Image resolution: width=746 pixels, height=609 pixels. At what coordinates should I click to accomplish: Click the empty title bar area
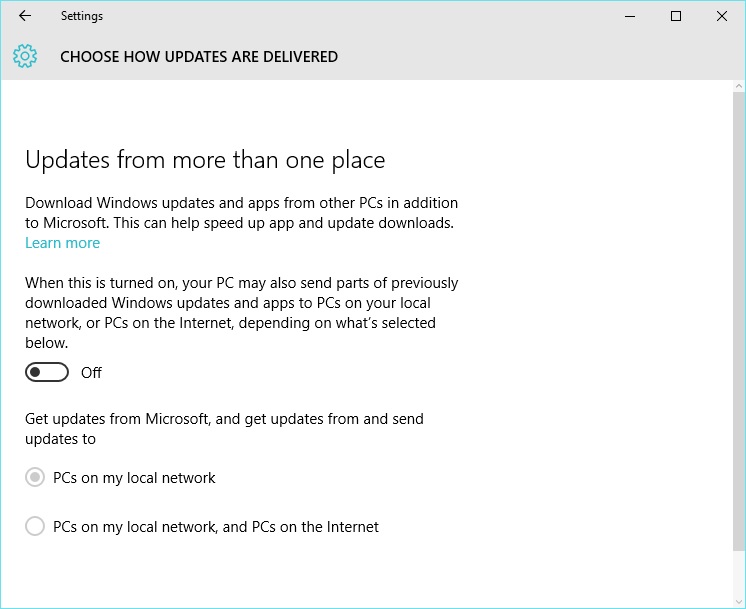click(x=350, y=16)
